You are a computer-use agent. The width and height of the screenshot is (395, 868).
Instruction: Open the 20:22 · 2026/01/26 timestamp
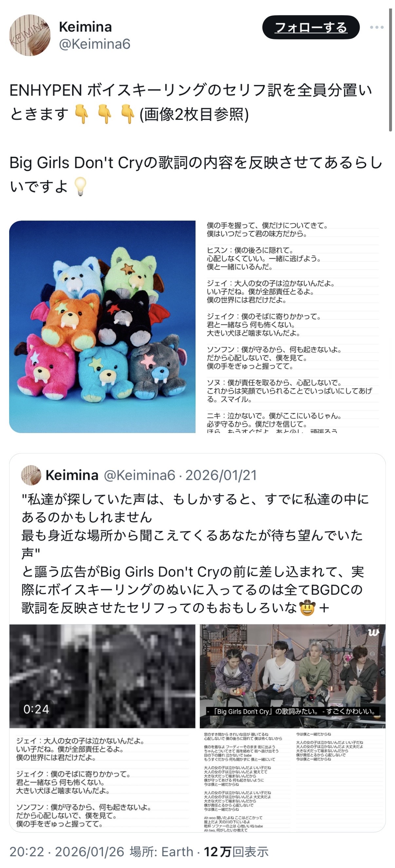point(67,852)
